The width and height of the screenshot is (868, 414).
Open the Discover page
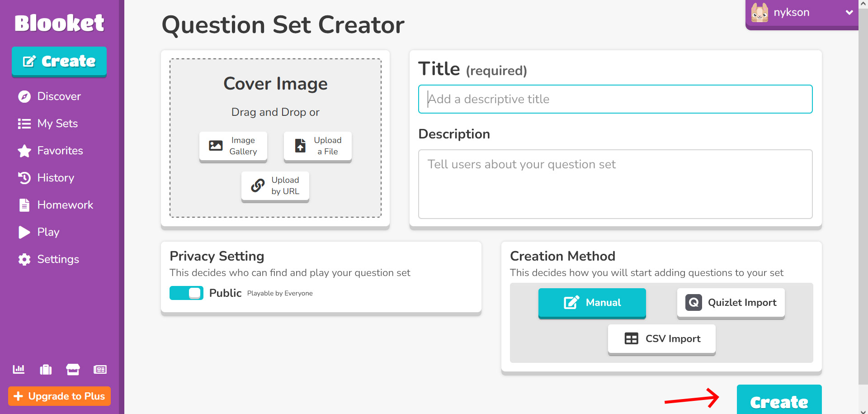(x=49, y=96)
